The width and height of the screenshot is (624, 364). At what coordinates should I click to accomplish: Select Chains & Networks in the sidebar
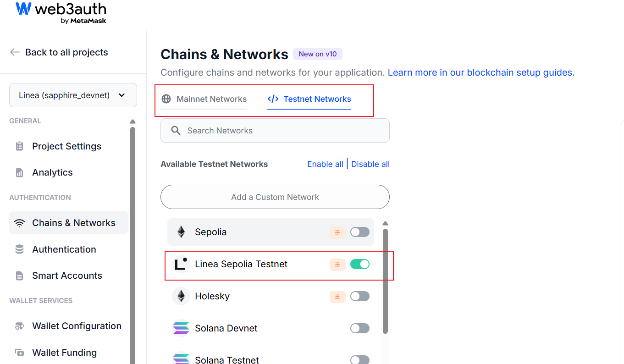click(73, 222)
